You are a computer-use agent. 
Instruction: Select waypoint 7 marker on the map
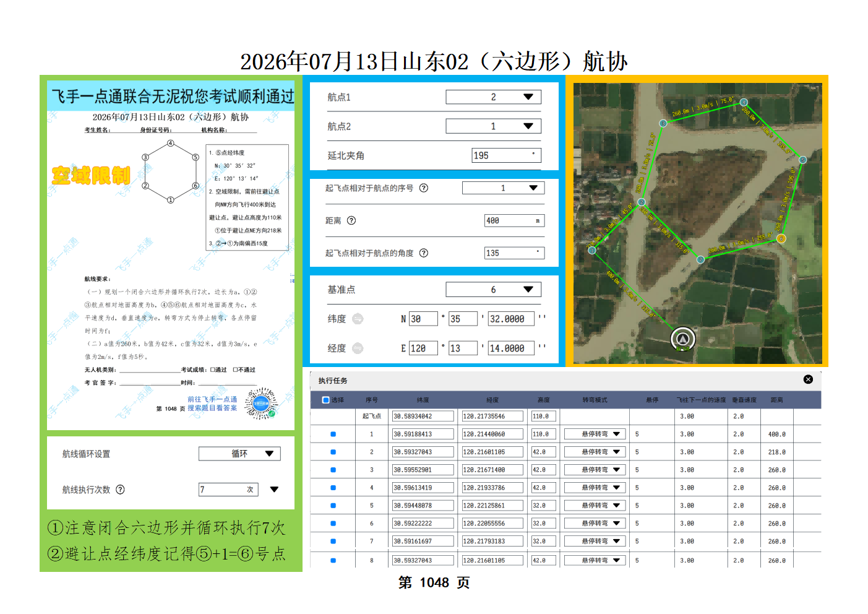[700, 259]
